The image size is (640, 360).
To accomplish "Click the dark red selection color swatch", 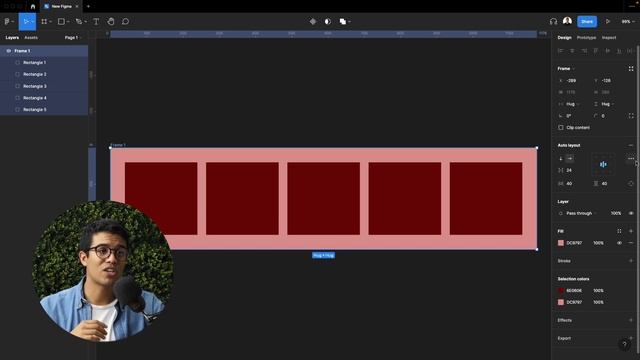I will [x=561, y=291].
